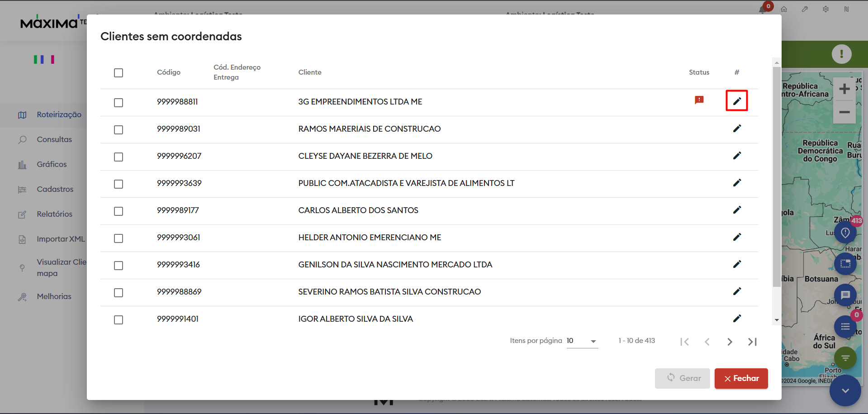Zoom in on the map
868x414 pixels.
[x=844, y=89]
